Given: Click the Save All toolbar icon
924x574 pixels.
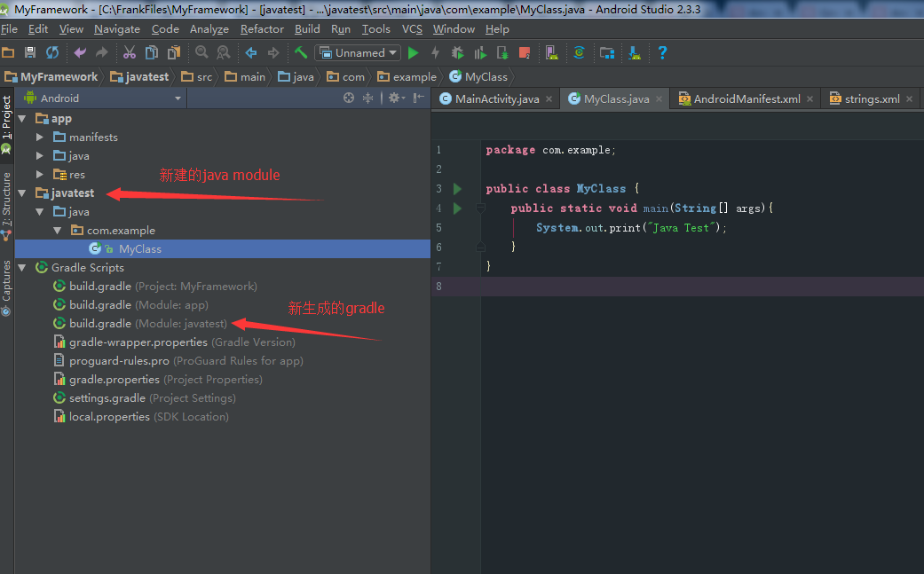Looking at the screenshot, I should [x=30, y=53].
